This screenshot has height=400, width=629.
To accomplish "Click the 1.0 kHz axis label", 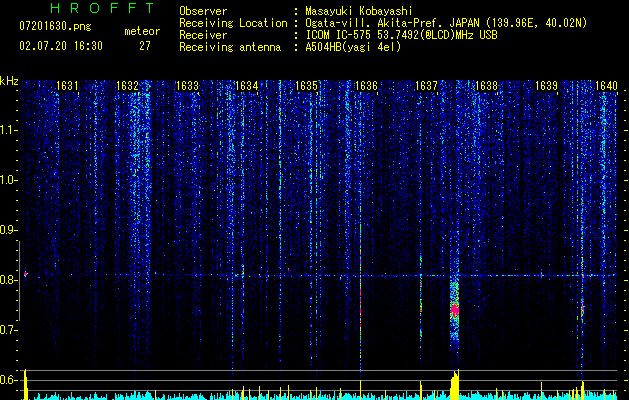I will 8,180.
